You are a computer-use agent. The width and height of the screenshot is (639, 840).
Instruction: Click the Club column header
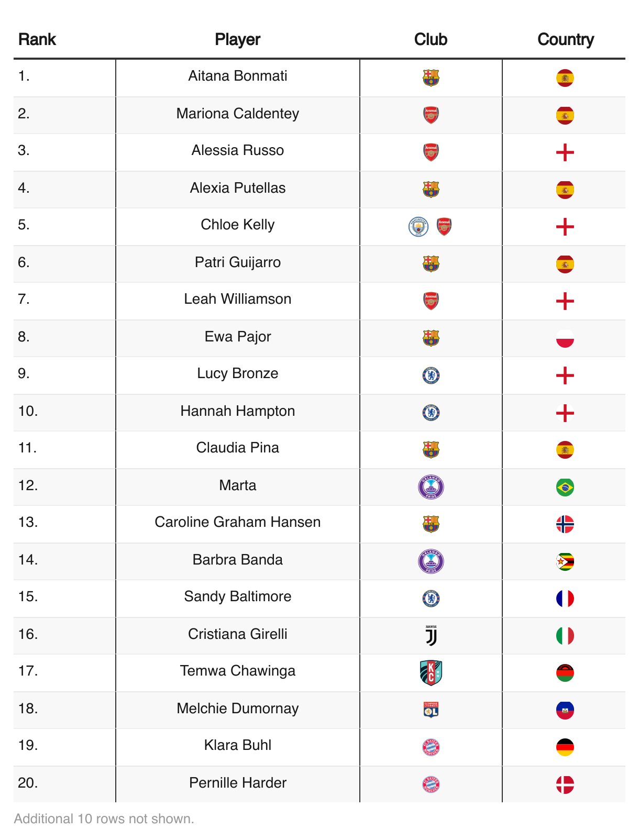pos(431,39)
